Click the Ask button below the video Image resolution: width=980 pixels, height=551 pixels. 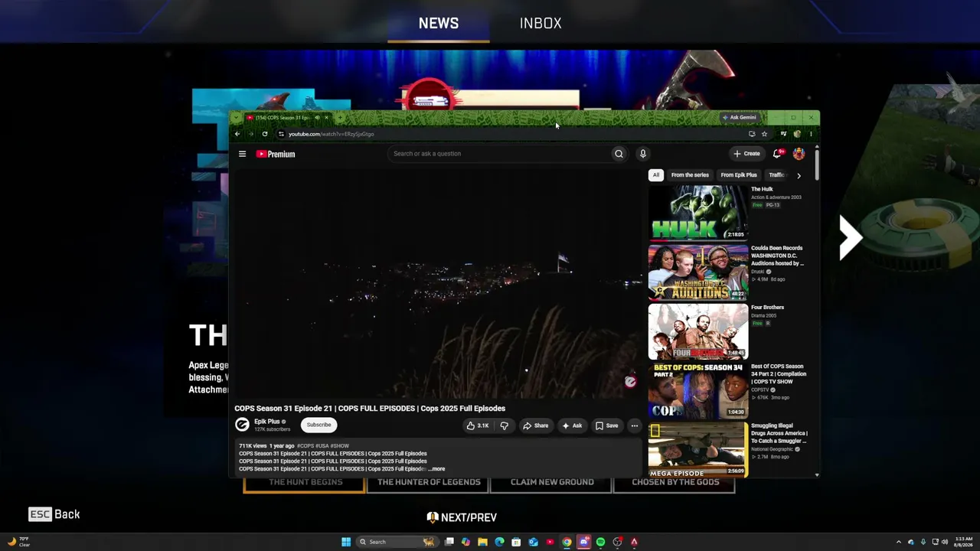(572, 425)
